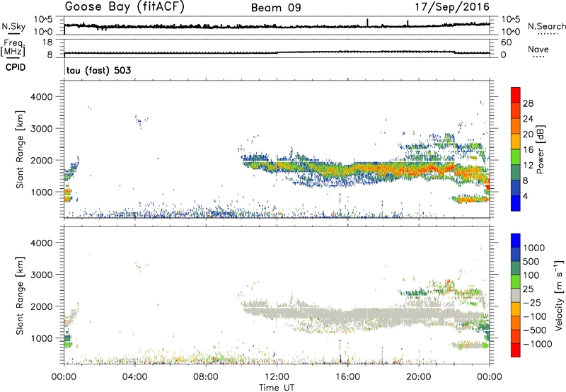Viewport: 566px width, 392px height.
Task: Click the '12' Power colorbar label
Action: (x=528, y=166)
